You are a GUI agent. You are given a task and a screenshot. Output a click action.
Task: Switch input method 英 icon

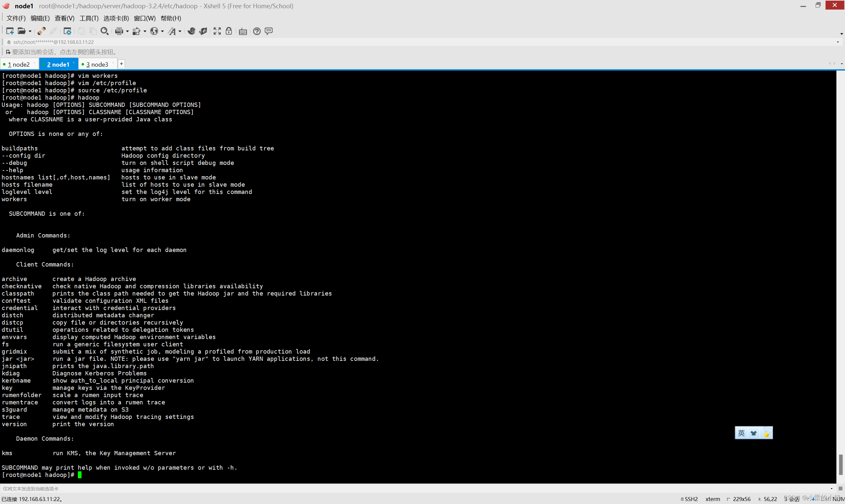(x=741, y=433)
